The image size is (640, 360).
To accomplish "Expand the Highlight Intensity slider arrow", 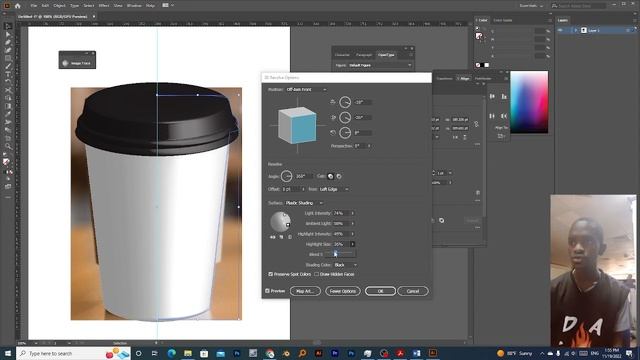I will coord(353,234).
